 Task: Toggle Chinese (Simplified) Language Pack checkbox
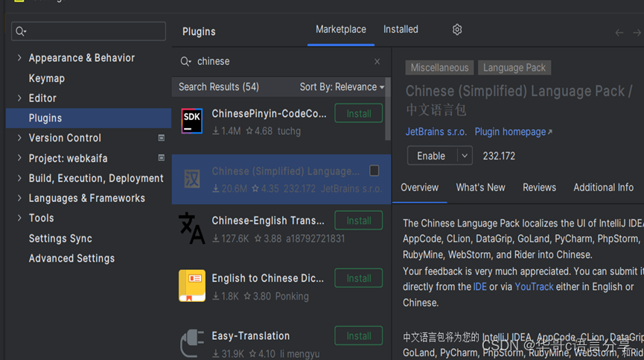(374, 171)
